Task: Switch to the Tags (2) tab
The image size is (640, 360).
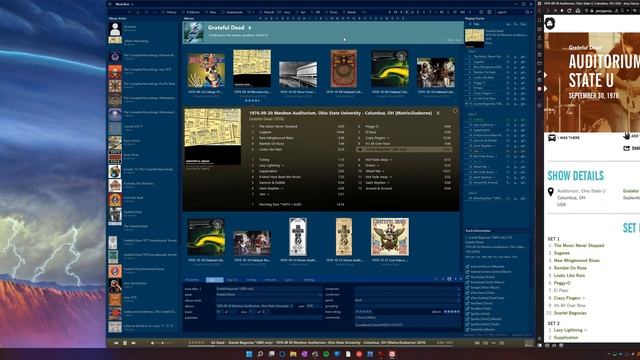Action: pyautogui.click(x=232, y=280)
